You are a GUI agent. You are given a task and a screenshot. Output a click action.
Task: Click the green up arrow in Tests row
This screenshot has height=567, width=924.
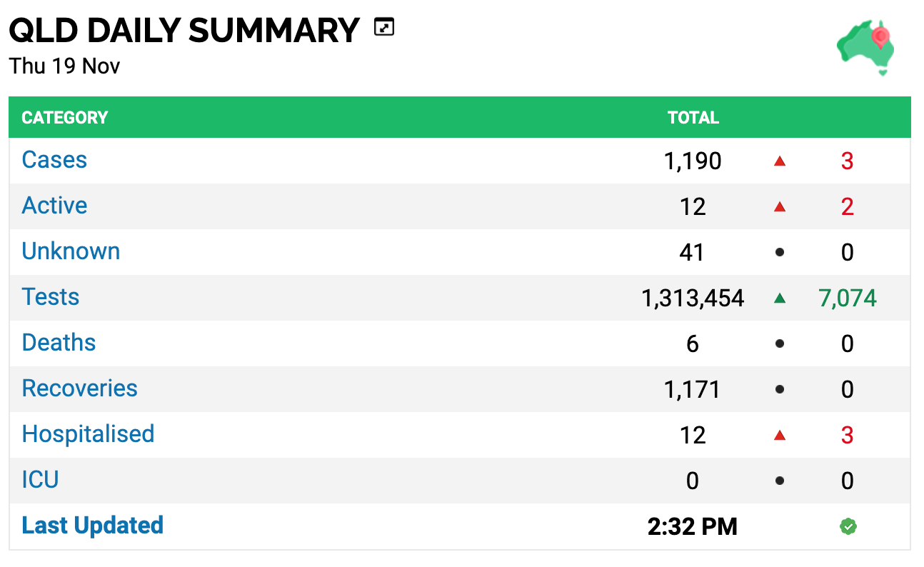[x=780, y=298]
